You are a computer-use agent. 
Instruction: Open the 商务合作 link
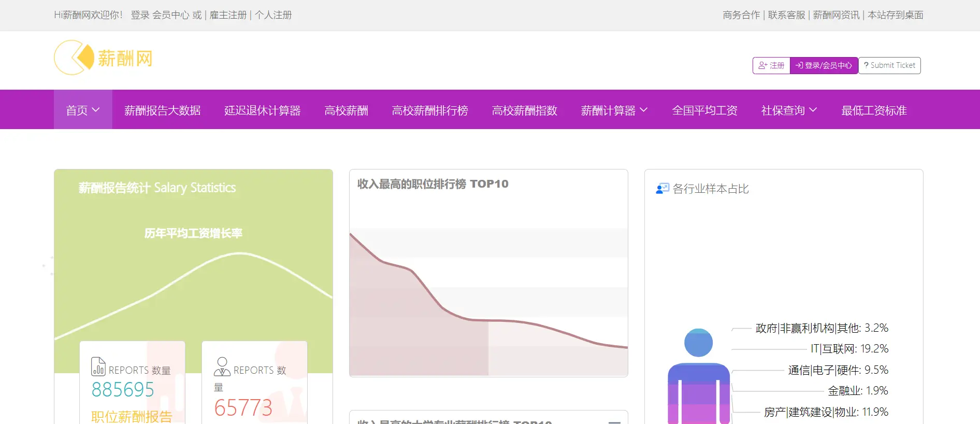pyautogui.click(x=741, y=15)
